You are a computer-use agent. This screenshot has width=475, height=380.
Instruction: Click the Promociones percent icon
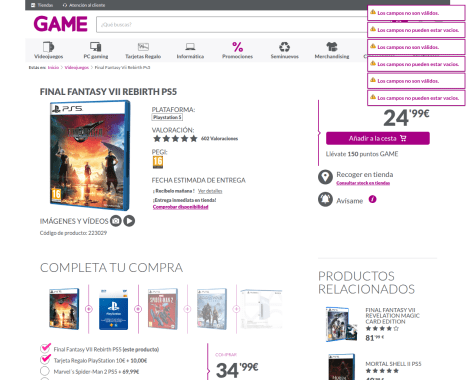(x=237, y=47)
